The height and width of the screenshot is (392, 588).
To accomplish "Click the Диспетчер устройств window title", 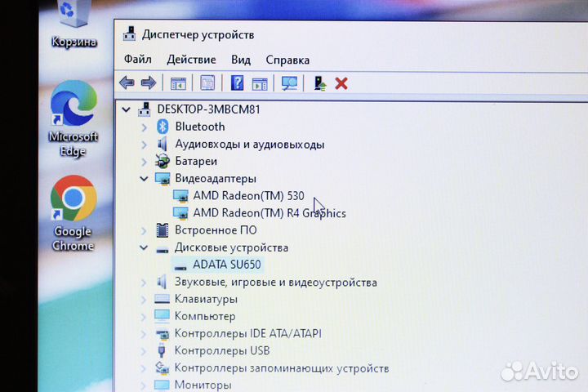I will (198, 34).
